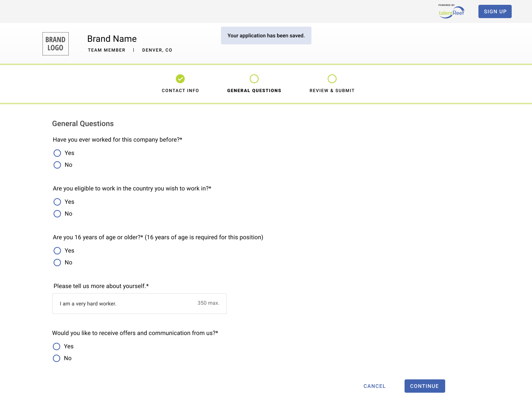Select No for receiving offers and communication
The image size is (532, 406).
pyautogui.click(x=57, y=358)
